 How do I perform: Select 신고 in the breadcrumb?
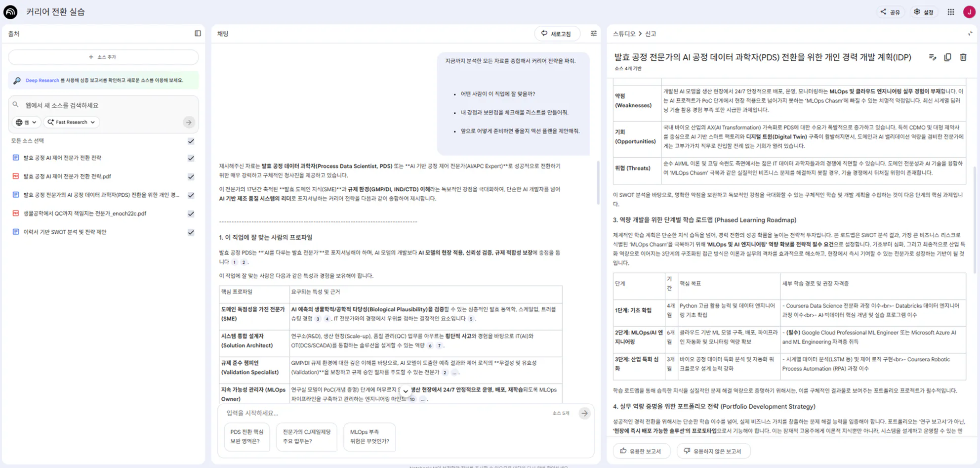(649, 34)
